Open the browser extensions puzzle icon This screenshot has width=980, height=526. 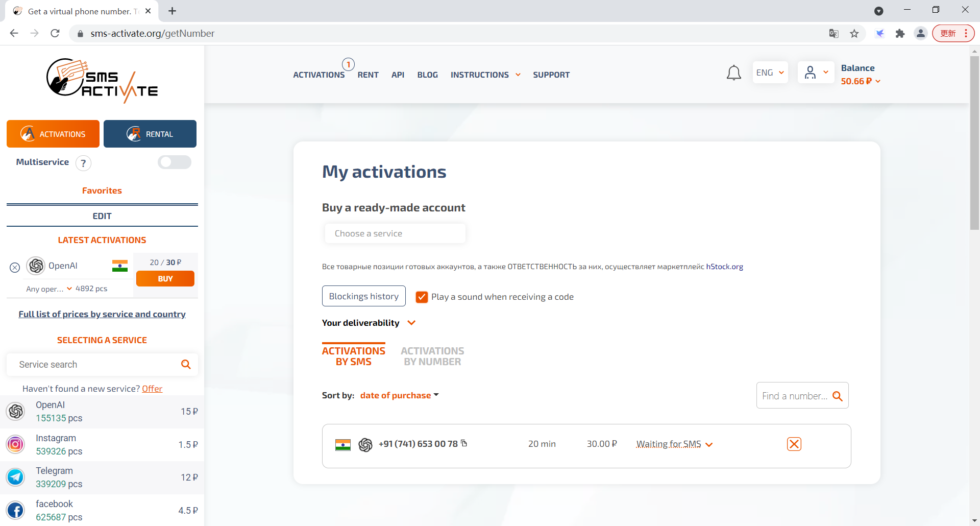point(900,34)
